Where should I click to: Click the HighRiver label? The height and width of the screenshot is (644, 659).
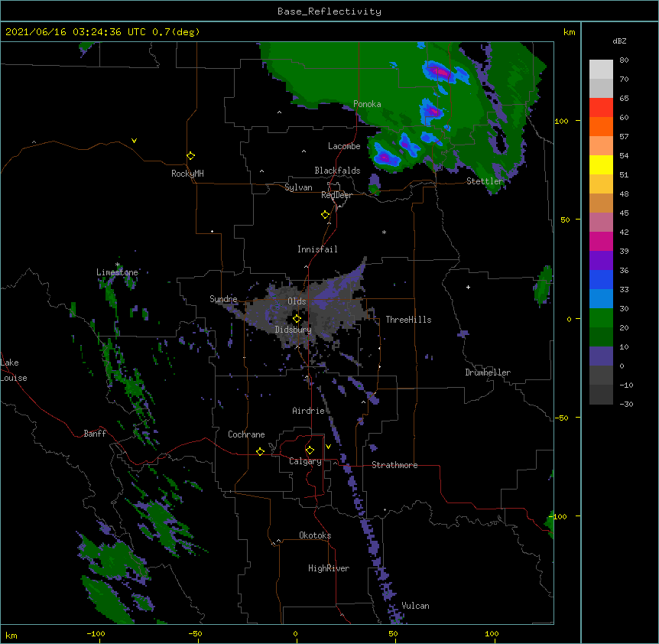pos(329,568)
